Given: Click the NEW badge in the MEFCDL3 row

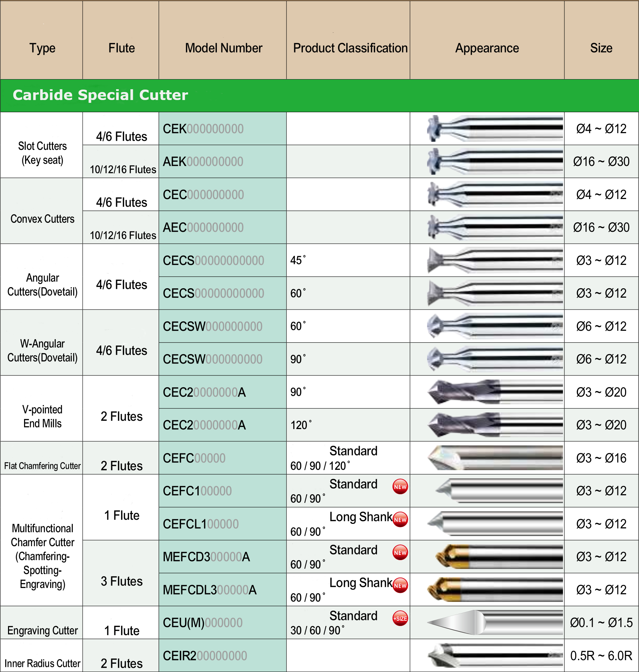Looking at the screenshot, I should point(400,585).
